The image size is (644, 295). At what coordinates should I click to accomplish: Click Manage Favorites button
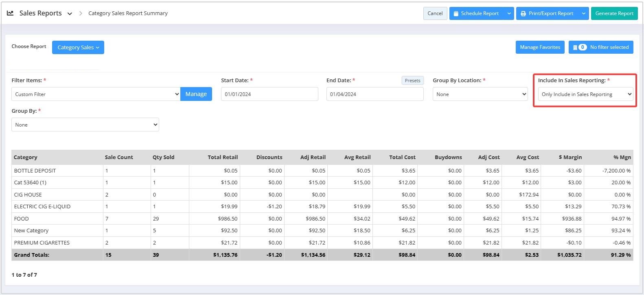coord(540,47)
